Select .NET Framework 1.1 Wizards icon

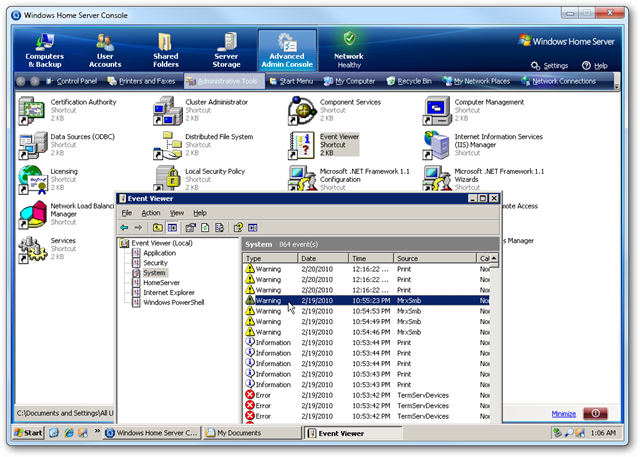(437, 179)
